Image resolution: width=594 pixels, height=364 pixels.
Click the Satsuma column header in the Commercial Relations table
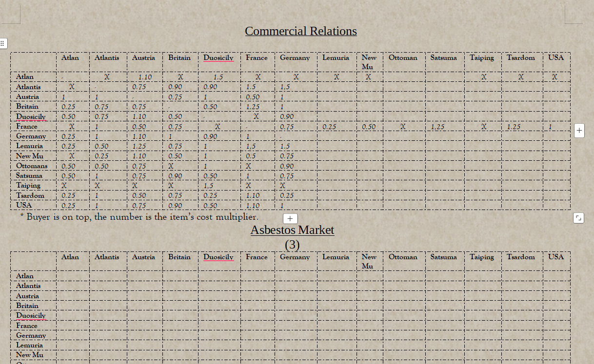[x=444, y=57]
